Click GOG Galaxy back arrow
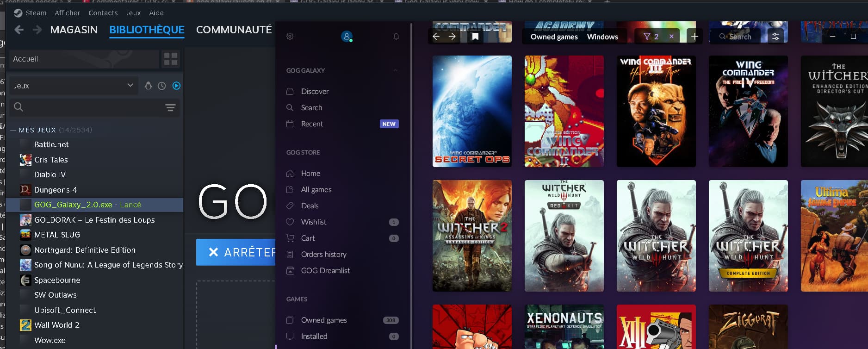The width and height of the screenshot is (868, 349). pyautogui.click(x=436, y=36)
